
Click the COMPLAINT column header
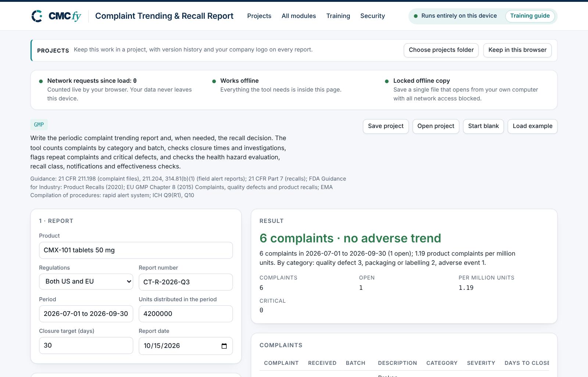[281, 363]
